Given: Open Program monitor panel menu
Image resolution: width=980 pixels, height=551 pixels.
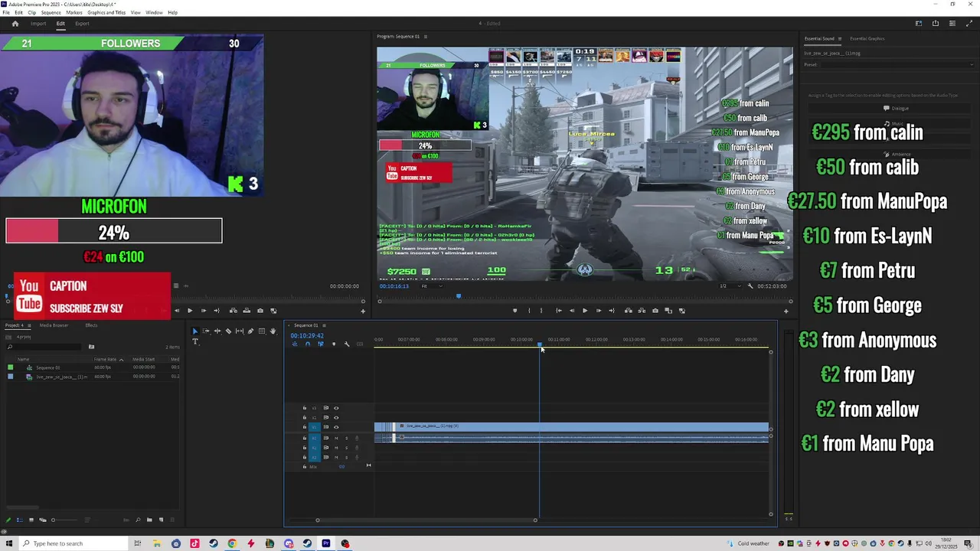Looking at the screenshot, I should 426,37.
